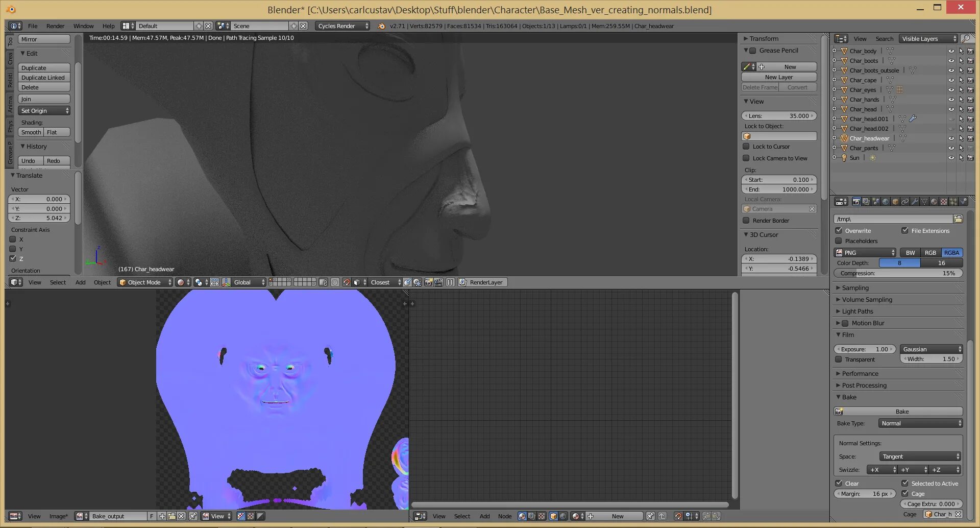
Task: Open the Cycles Render engine dropdown
Action: pos(342,26)
